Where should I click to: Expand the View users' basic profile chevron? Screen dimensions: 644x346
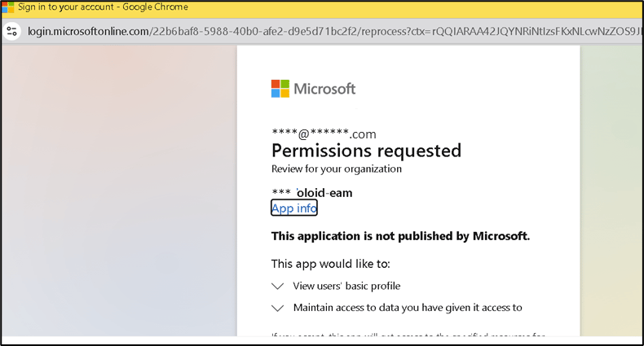pos(278,286)
